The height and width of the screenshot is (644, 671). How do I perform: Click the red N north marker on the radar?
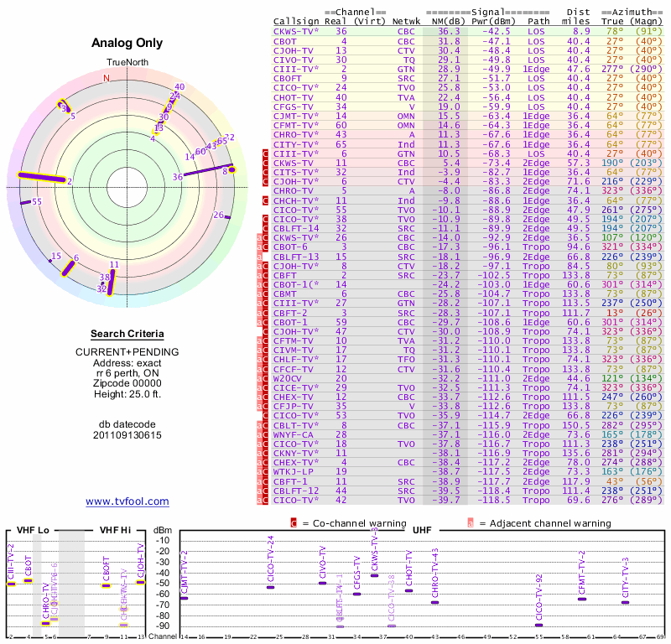click(x=106, y=79)
